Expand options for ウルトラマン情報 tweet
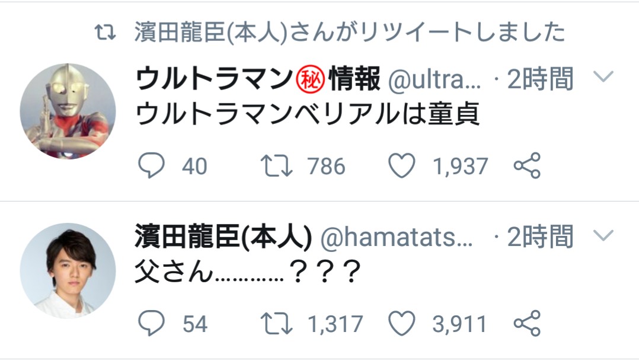Image resolution: width=639 pixels, height=364 pixels. pyautogui.click(x=603, y=77)
